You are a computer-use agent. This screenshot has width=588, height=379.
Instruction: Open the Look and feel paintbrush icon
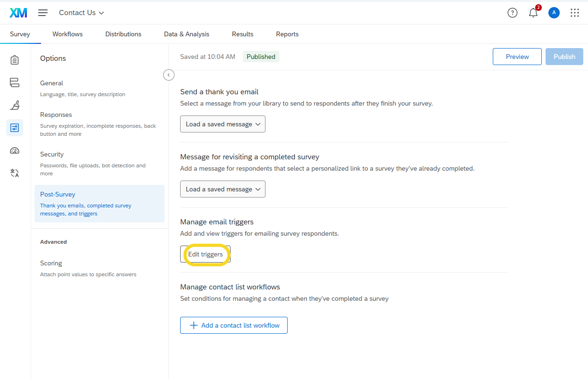(x=15, y=105)
